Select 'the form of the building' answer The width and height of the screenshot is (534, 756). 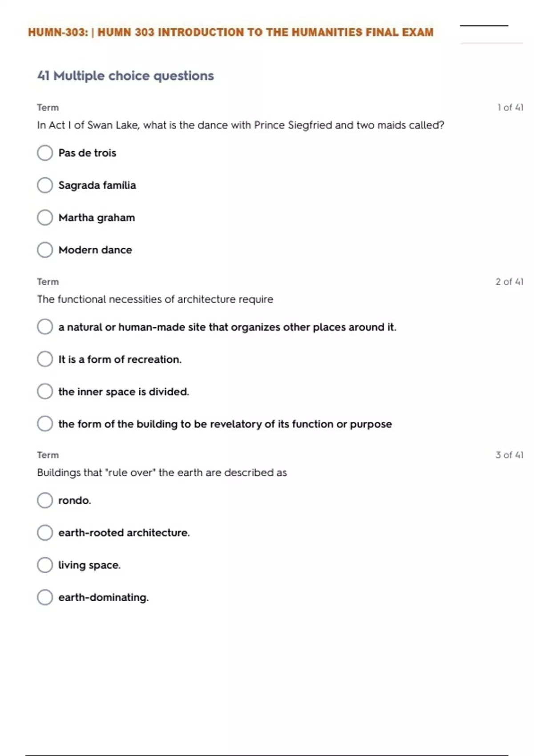45,424
